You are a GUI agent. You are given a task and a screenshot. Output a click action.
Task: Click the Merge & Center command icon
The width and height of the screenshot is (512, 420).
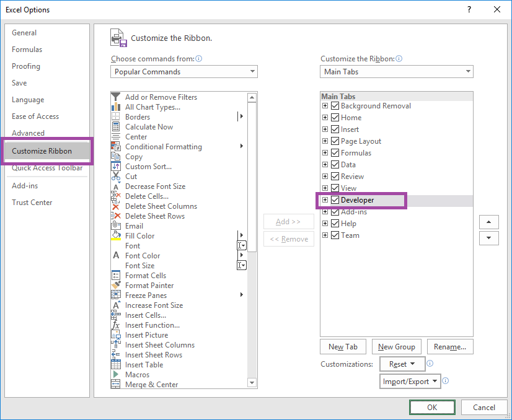pos(115,384)
